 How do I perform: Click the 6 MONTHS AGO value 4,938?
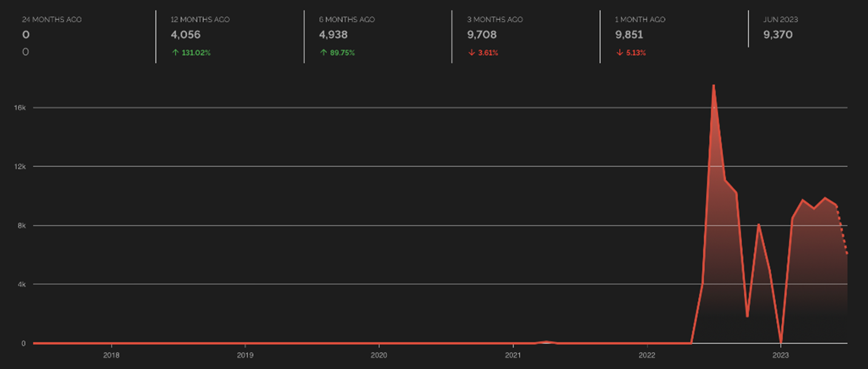(333, 35)
